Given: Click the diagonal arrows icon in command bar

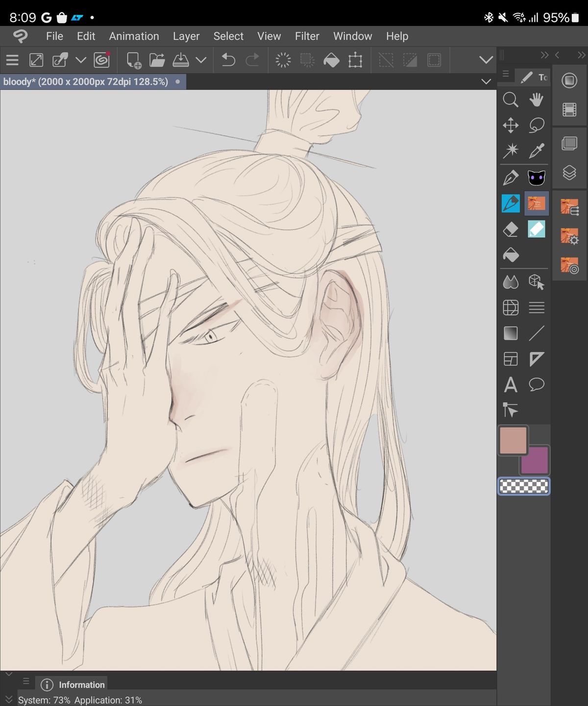Looking at the screenshot, I should (36, 60).
